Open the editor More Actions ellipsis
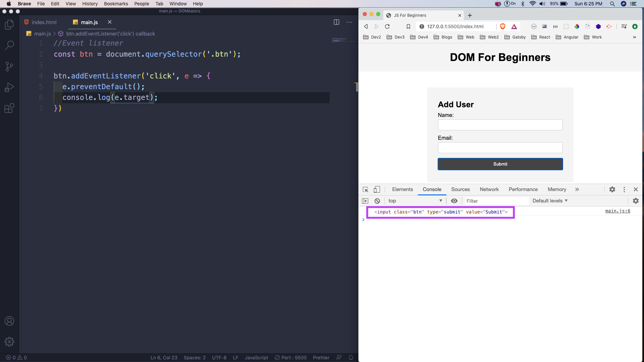 pos(349,22)
